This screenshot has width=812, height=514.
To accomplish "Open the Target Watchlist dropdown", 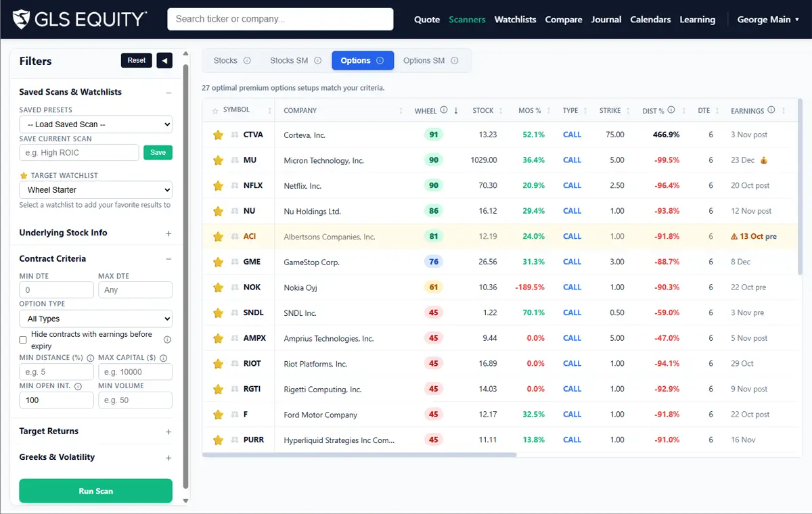I will (x=95, y=190).
